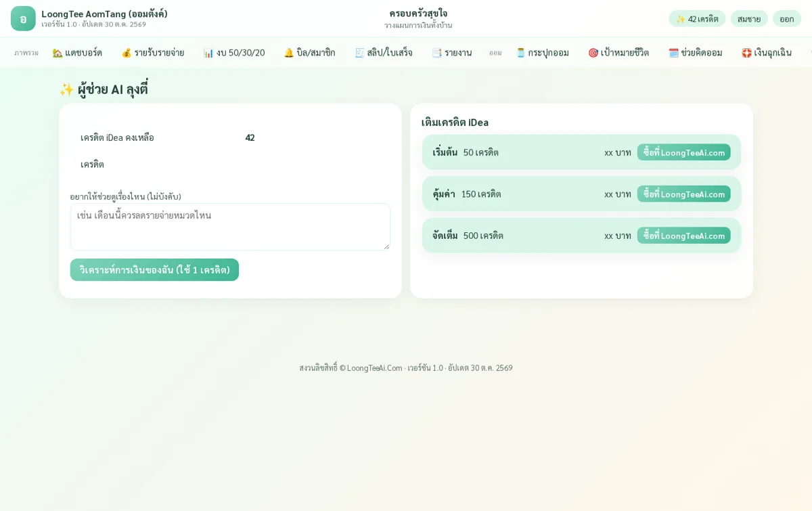The width and height of the screenshot is (812, 511).
Task: Click the "LoongTee AomTang (ออมตังค์)" app title
Action: (x=104, y=14)
